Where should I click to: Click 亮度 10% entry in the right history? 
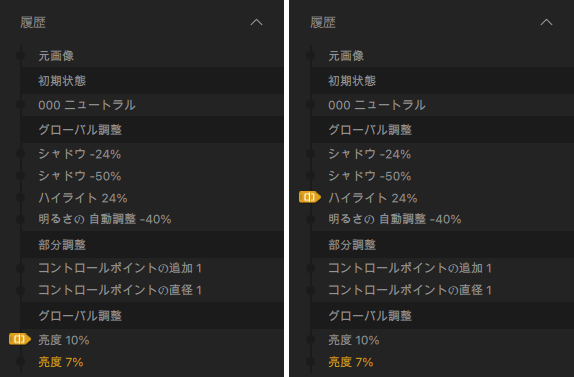pos(354,340)
